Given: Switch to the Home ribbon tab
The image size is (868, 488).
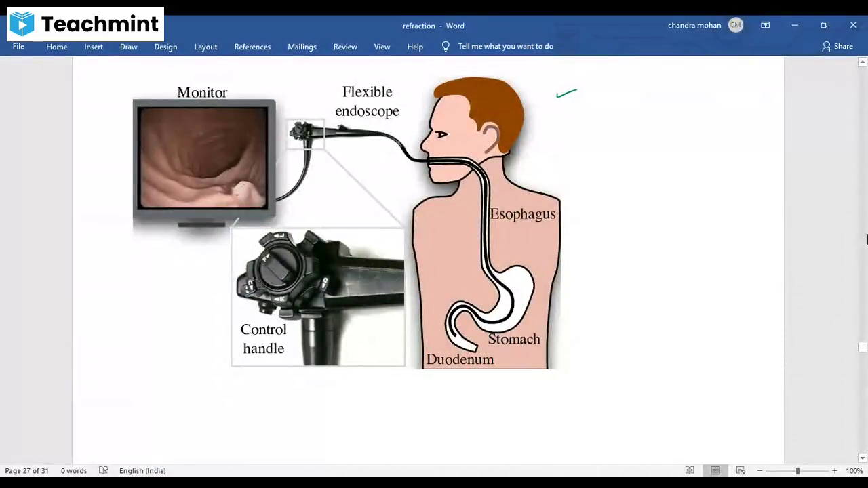Looking at the screenshot, I should coord(57,47).
